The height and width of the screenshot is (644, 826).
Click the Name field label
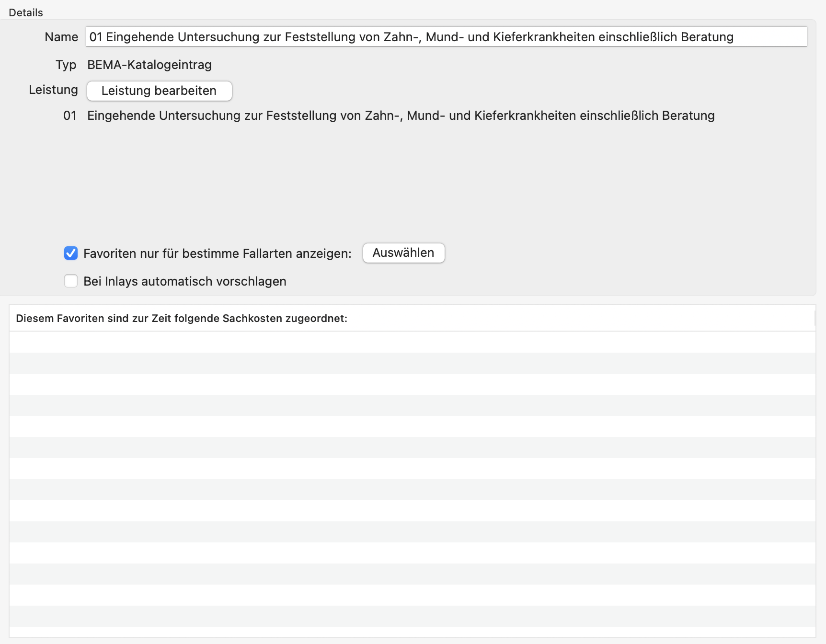(61, 37)
